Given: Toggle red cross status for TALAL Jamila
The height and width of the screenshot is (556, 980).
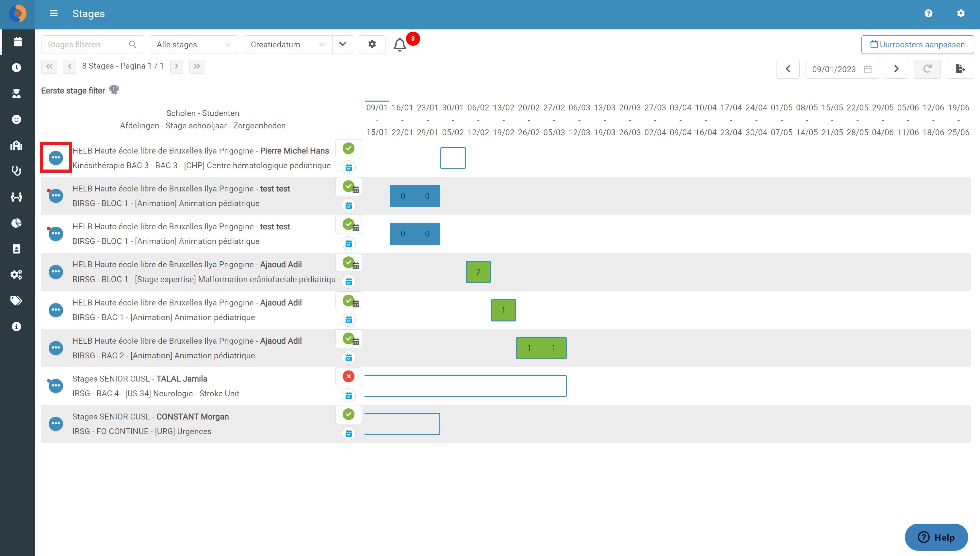Looking at the screenshot, I should pos(349,377).
